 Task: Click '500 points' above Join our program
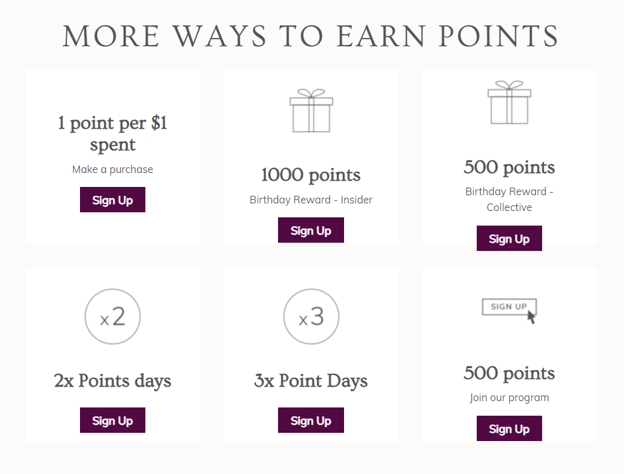509,373
